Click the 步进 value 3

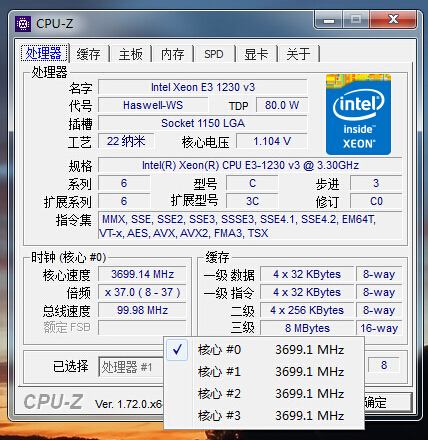376,183
